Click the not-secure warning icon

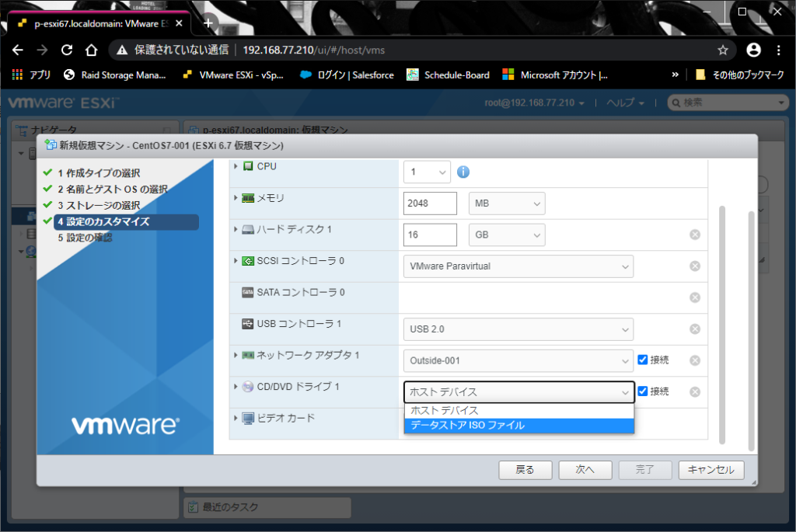(x=122, y=50)
